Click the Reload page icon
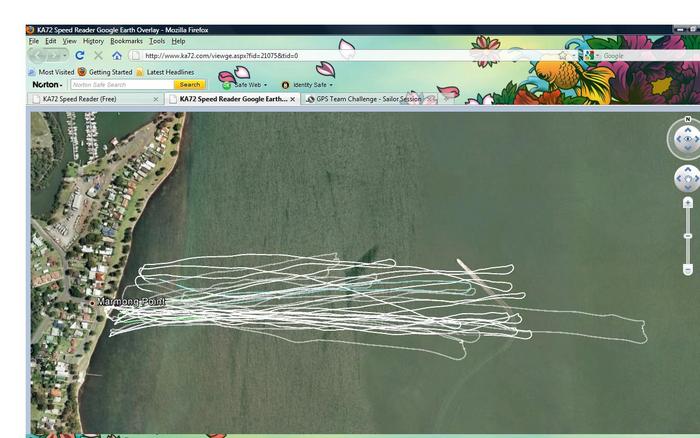The width and height of the screenshot is (700, 438). click(80, 56)
